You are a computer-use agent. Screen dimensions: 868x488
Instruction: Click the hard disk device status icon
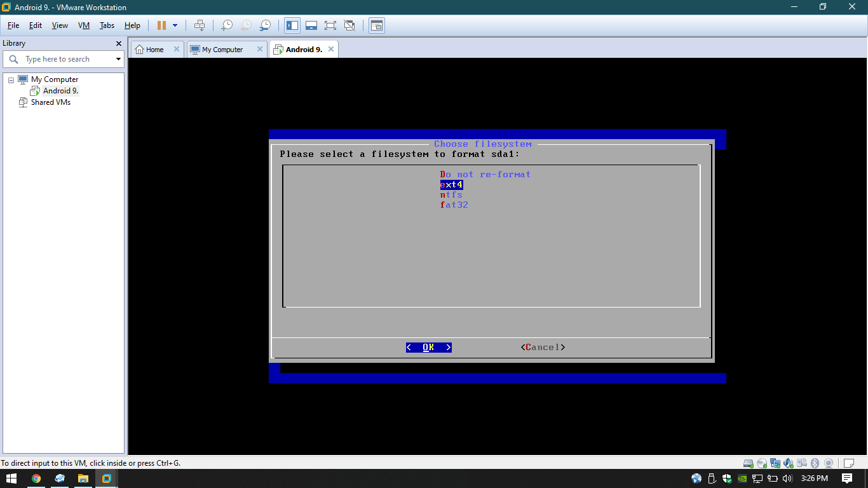749,463
